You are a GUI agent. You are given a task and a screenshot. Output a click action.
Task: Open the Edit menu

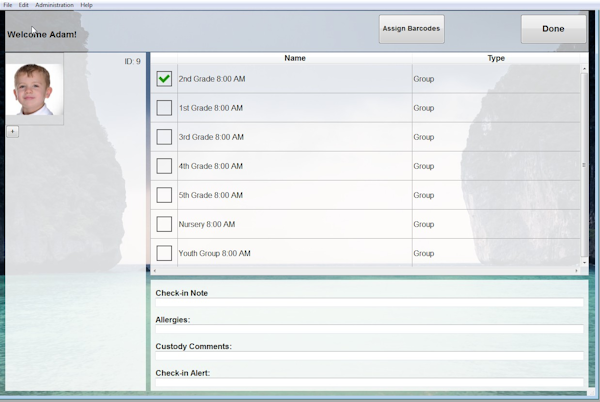24,5
